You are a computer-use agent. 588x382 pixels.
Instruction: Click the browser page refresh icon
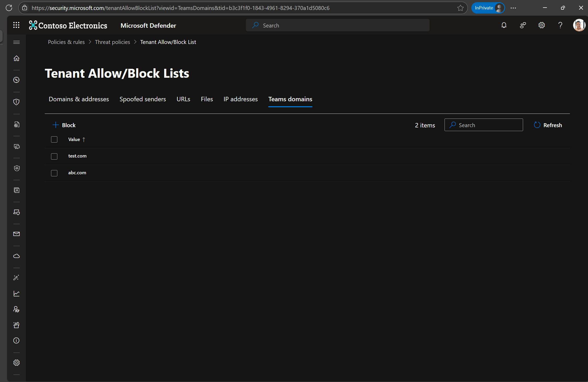click(9, 8)
